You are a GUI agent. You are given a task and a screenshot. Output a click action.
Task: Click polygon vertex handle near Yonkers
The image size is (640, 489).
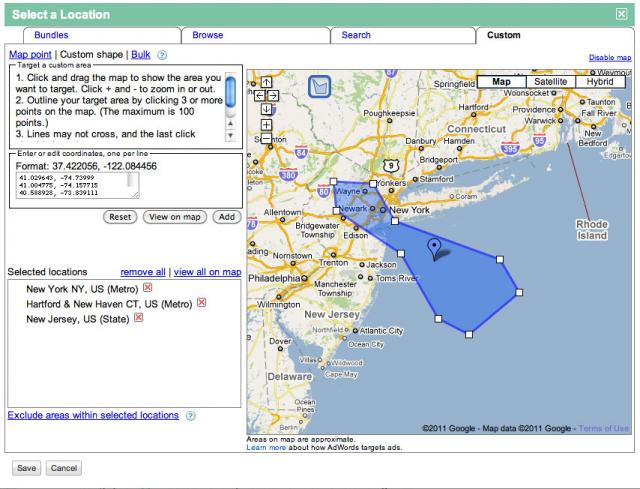[373, 184]
